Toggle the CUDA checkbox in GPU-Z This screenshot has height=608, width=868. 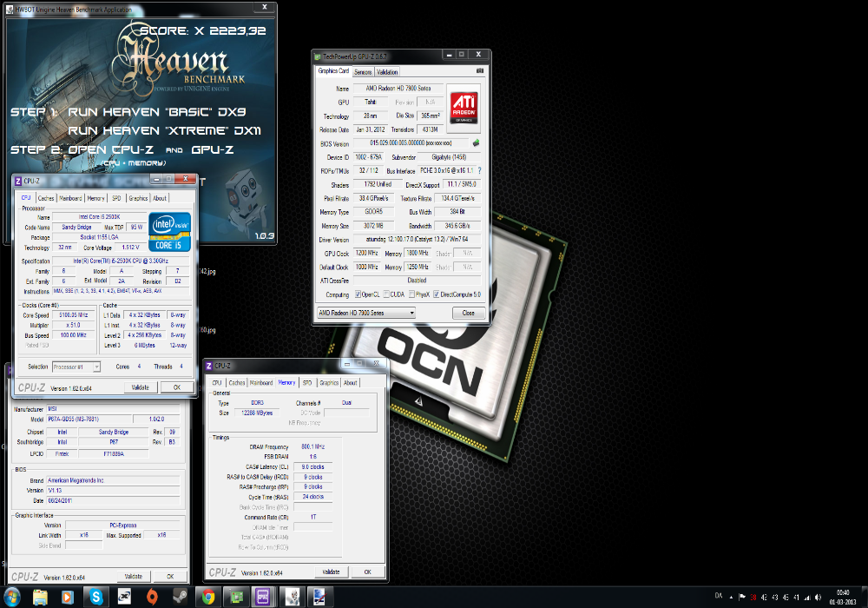386,294
